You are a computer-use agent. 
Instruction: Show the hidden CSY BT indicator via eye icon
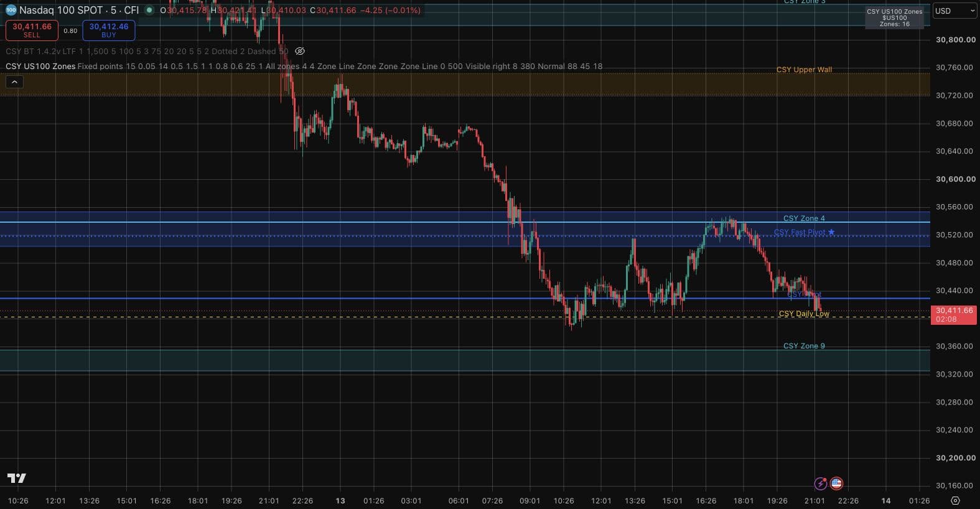(300, 51)
